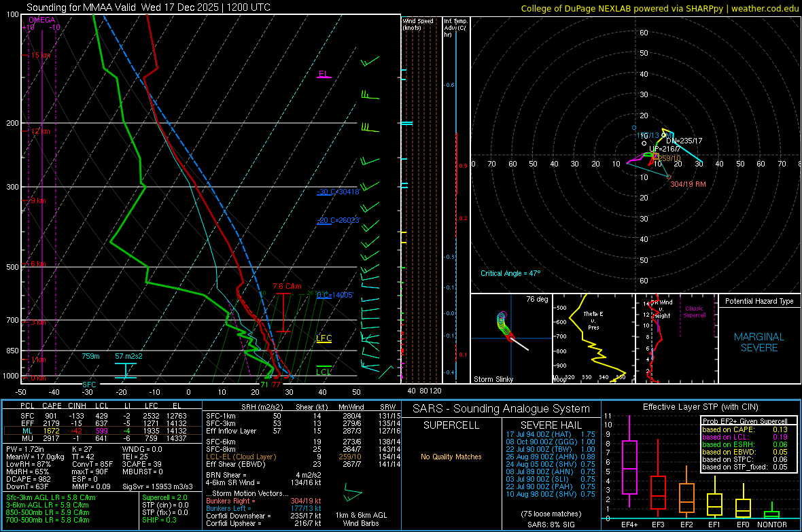Click the 'SEVERE HAIL' heading
The width and height of the screenshot is (802, 532).
pos(551,425)
